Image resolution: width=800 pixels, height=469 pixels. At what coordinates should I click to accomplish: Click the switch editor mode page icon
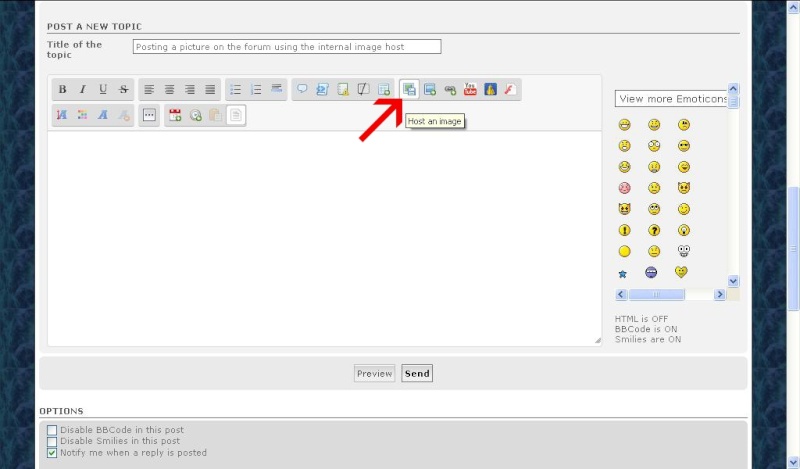click(236, 115)
